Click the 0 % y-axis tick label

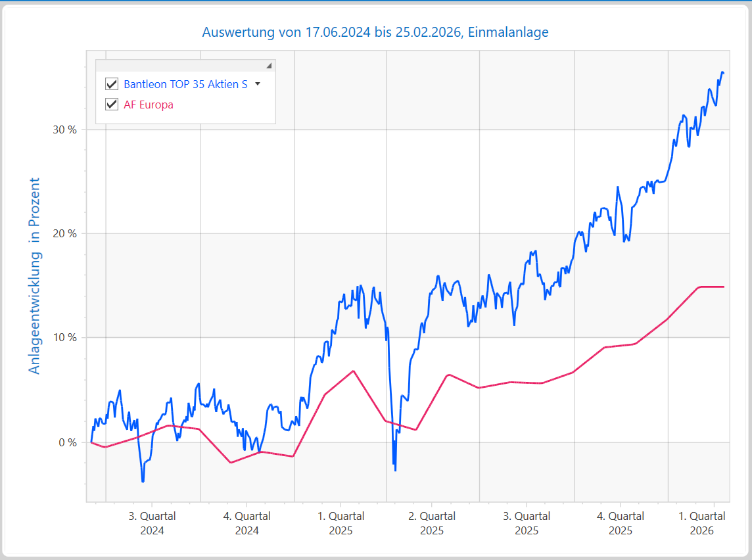[68, 442]
